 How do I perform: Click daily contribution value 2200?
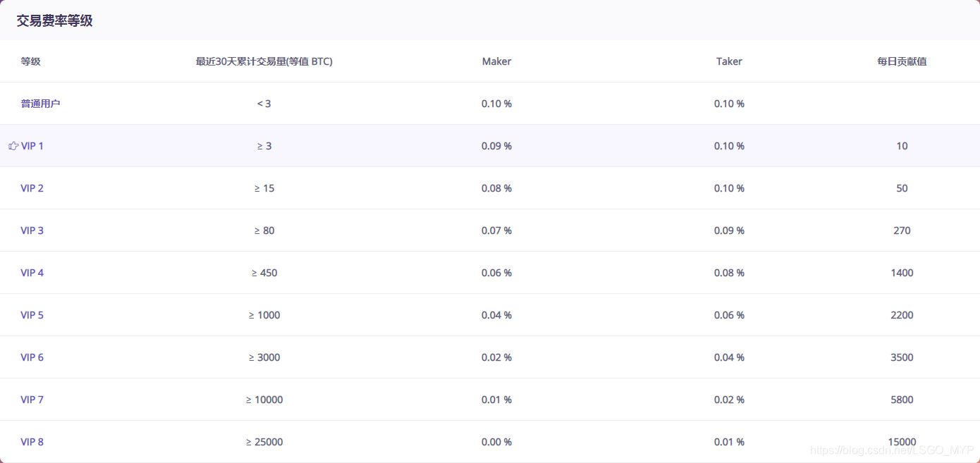(902, 315)
